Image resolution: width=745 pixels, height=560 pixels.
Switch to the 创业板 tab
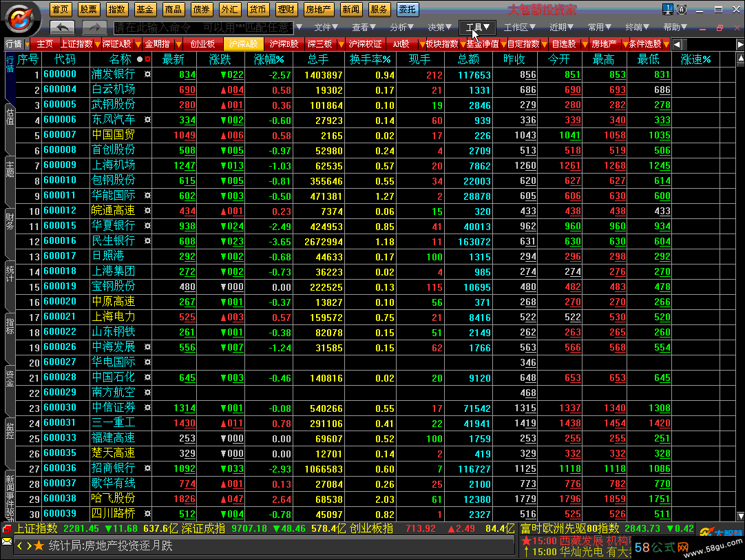(x=202, y=44)
